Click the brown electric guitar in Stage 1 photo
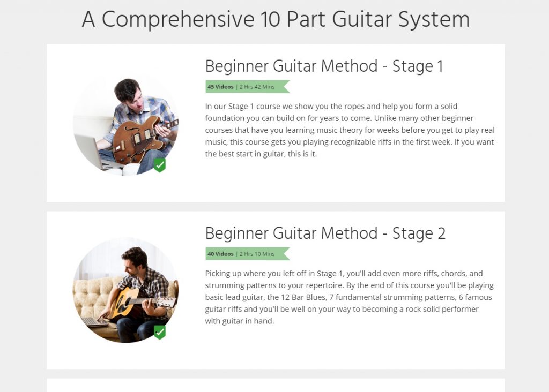Screen dimensions: 549x392 click(x=144, y=139)
